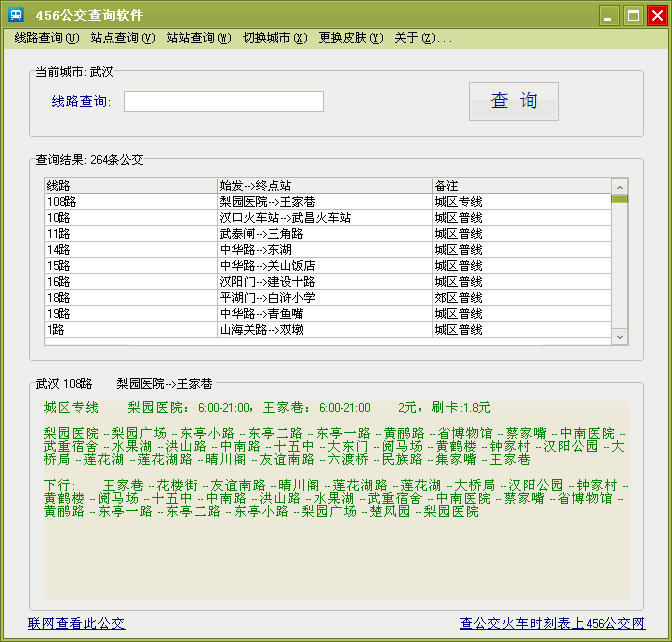Click the 始发-->终点站 column header
The image size is (672, 642).
[324, 186]
